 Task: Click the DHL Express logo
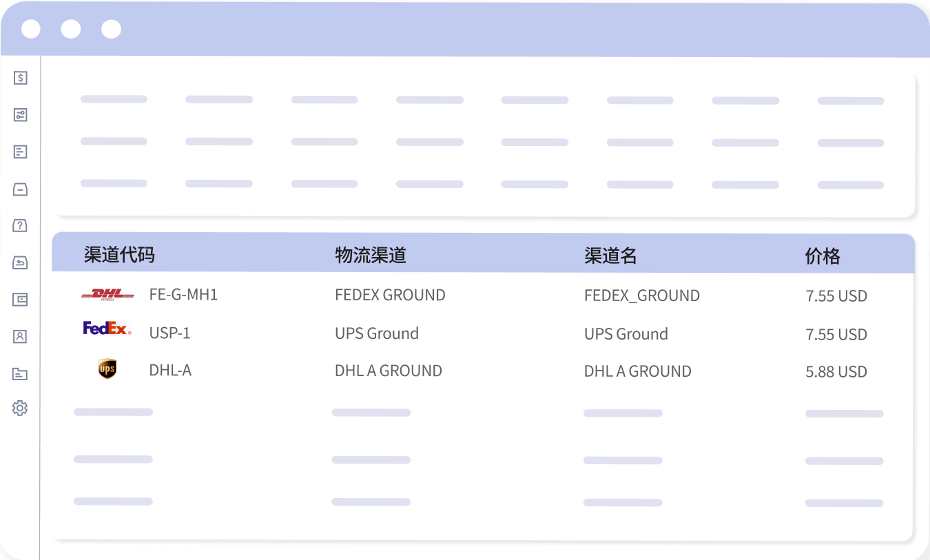pyautogui.click(x=107, y=295)
